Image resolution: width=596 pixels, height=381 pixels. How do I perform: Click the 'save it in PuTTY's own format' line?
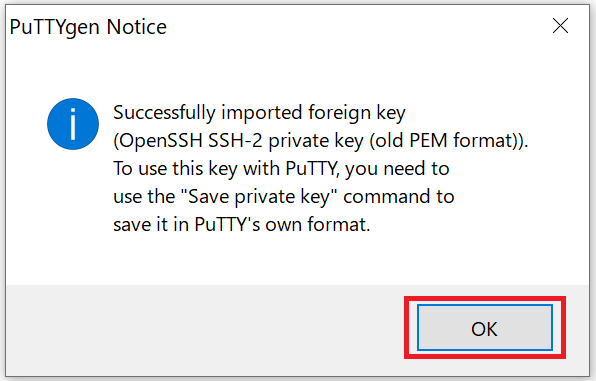pyautogui.click(x=242, y=224)
